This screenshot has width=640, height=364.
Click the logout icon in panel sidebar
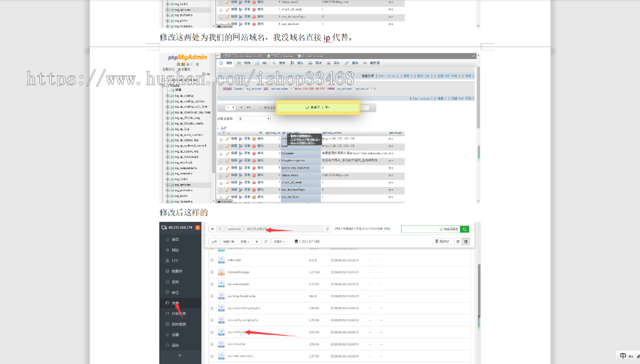point(167,346)
